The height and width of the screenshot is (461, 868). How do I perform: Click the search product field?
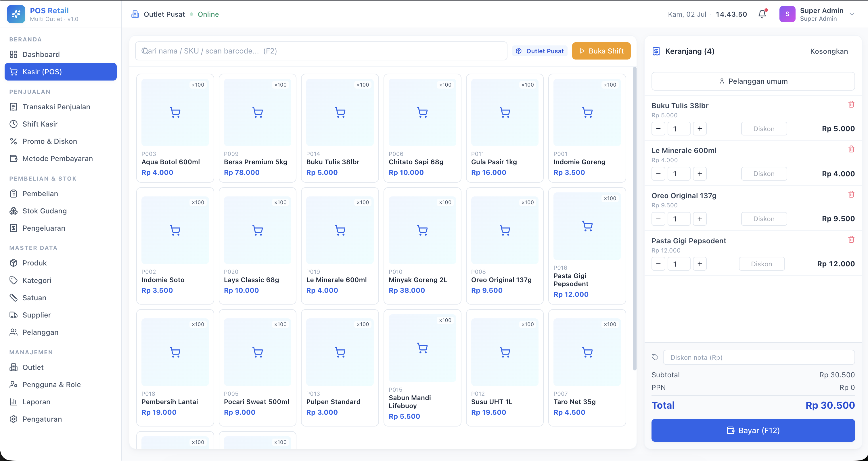click(x=321, y=51)
